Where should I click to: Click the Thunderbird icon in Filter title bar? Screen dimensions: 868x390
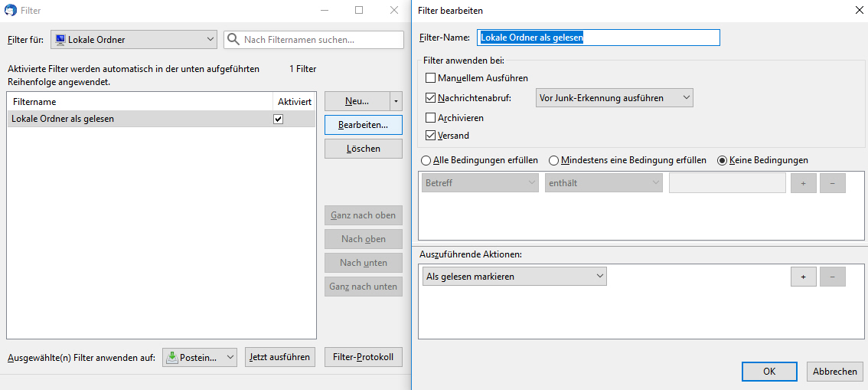[11, 11]
